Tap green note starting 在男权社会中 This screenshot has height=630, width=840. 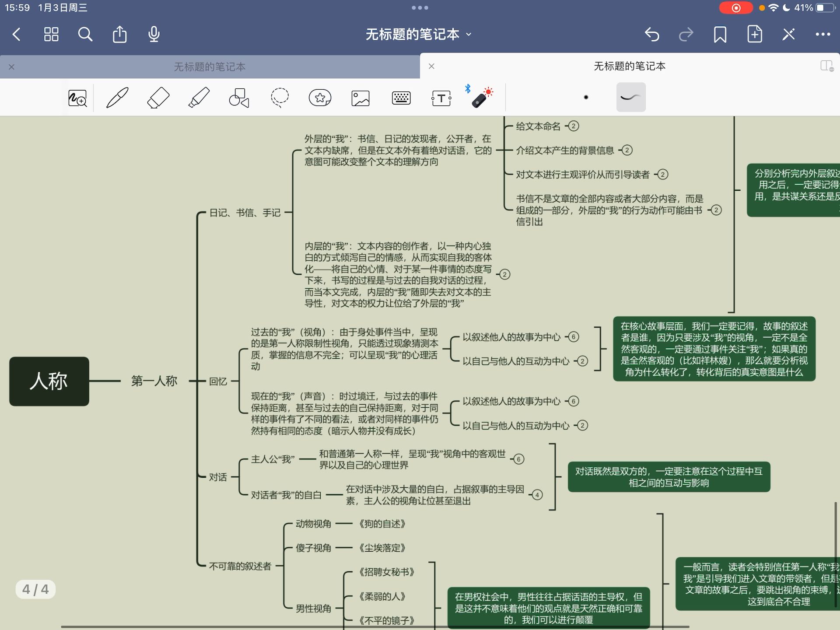click(549, 608)
